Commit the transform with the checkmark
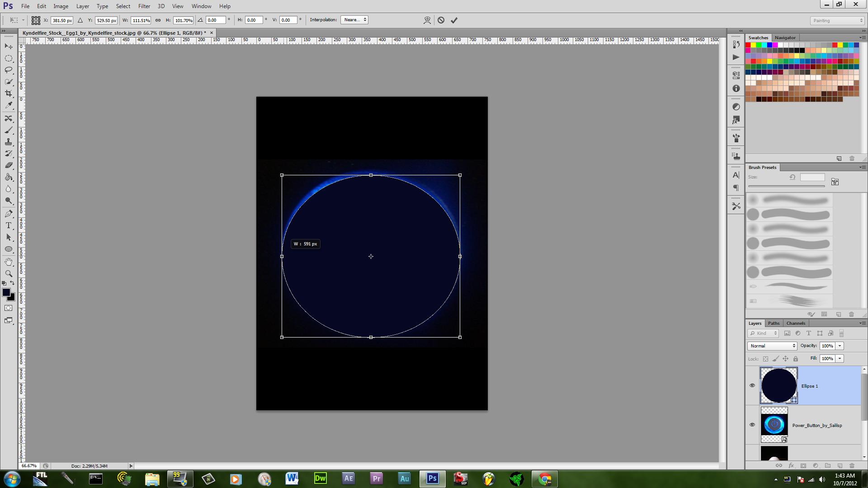Image resolution: width=868 pixels, height=488 pixels. click(x=454, y=20)
